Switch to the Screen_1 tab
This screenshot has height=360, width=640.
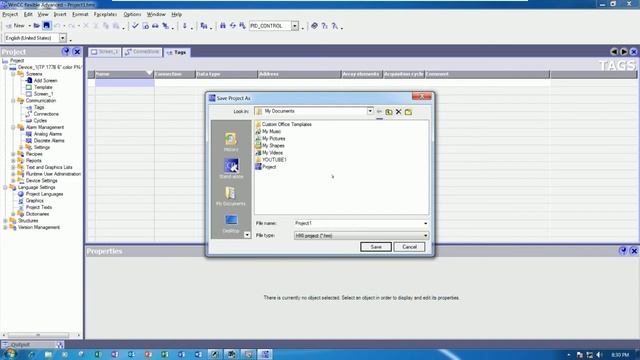pos(105,52)
